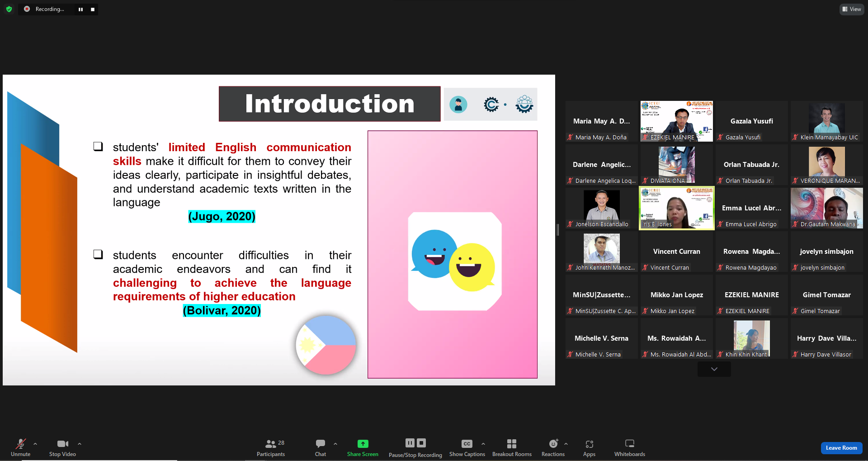
Task: Stop video with the camera button
Action: click(62, 447)
